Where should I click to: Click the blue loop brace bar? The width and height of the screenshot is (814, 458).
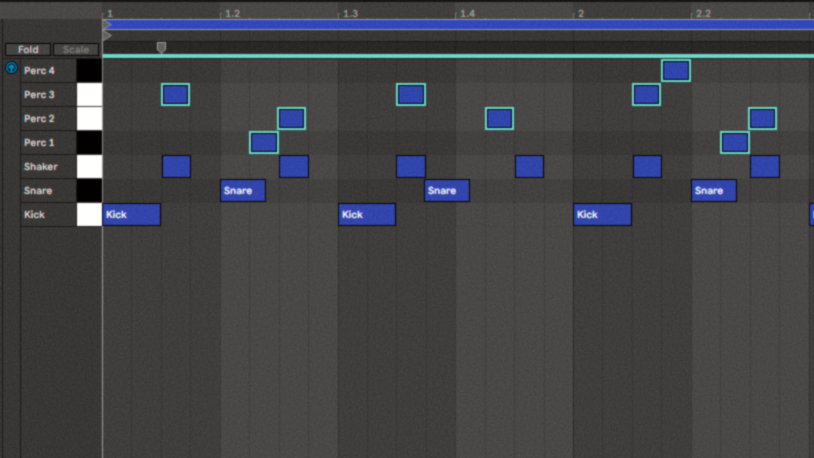[458, 24]
